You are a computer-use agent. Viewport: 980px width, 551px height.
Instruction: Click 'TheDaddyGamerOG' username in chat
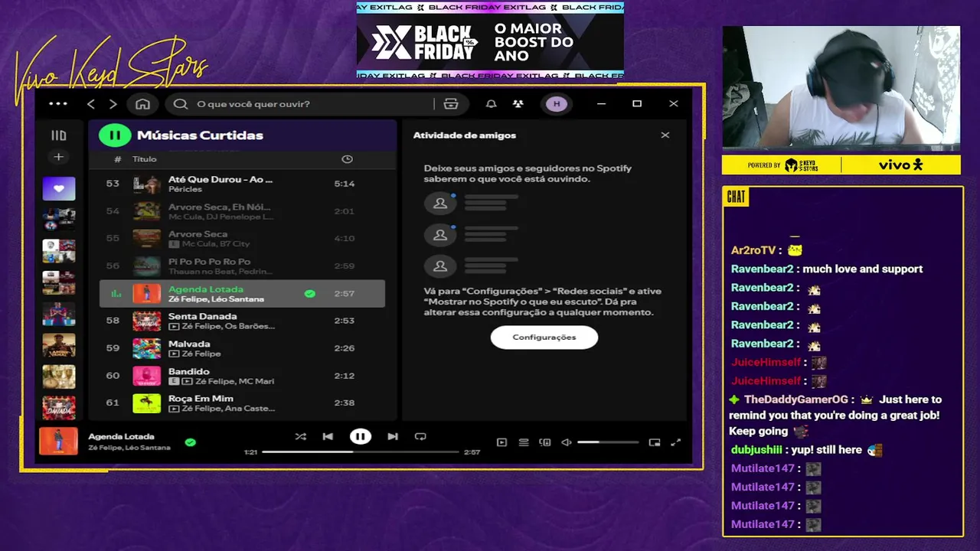(796, 399)
